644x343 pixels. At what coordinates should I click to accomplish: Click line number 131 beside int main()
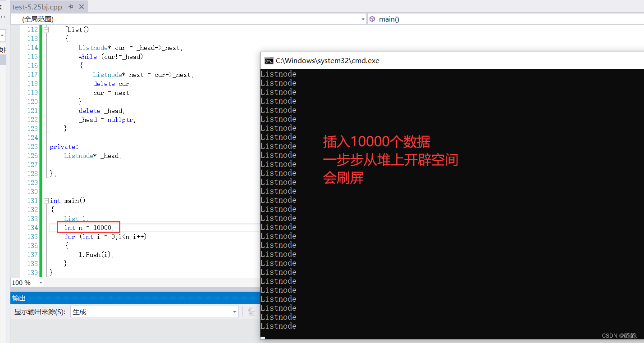pyautogui.click(x=32, y=201)
